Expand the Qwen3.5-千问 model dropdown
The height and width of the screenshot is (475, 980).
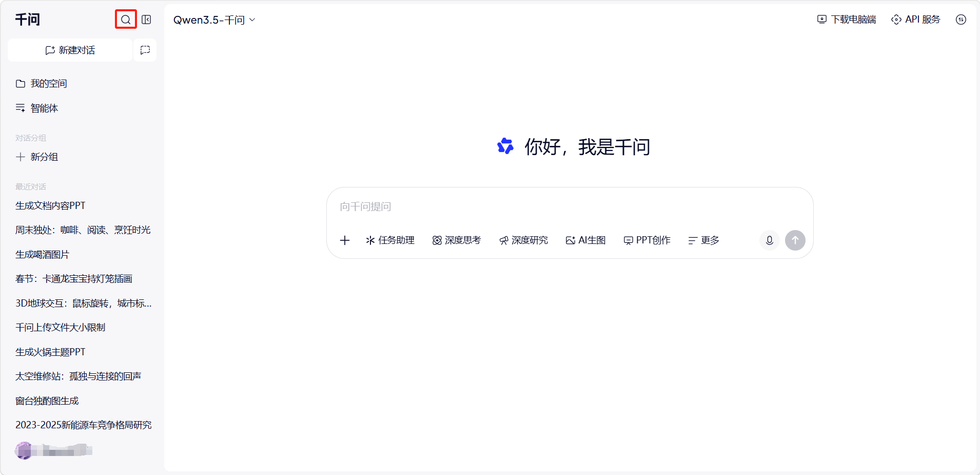pos(214,20)
